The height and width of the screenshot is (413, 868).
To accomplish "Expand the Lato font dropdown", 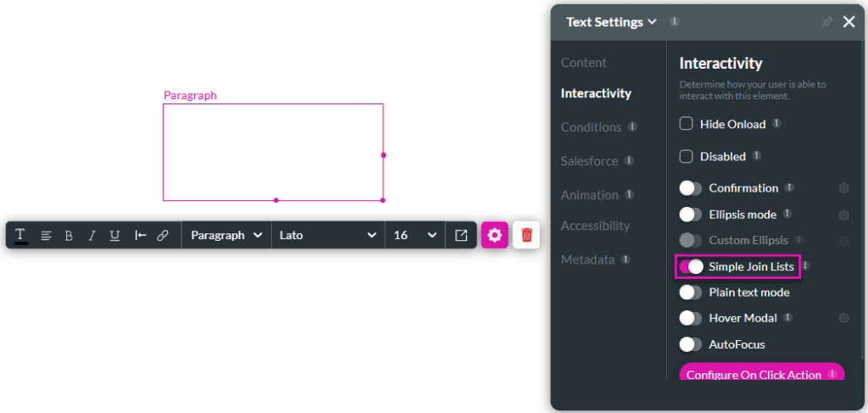I will pos(328,235).
